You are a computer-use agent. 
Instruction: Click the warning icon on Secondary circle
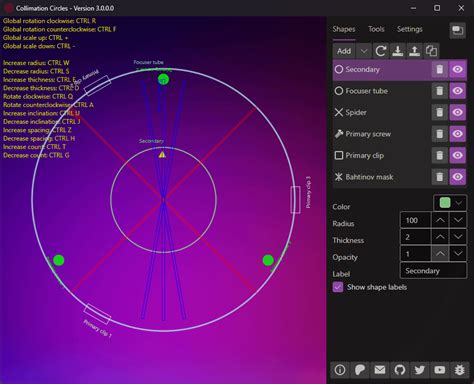coord(162,155)
